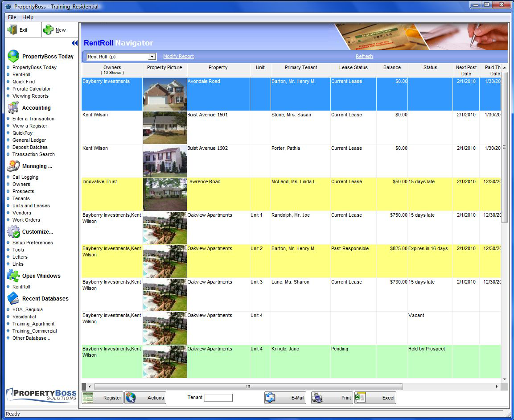This screenshot has height=420, width=514.
Task: Click the Customize gear icon
Action: (x=13, y=231)
